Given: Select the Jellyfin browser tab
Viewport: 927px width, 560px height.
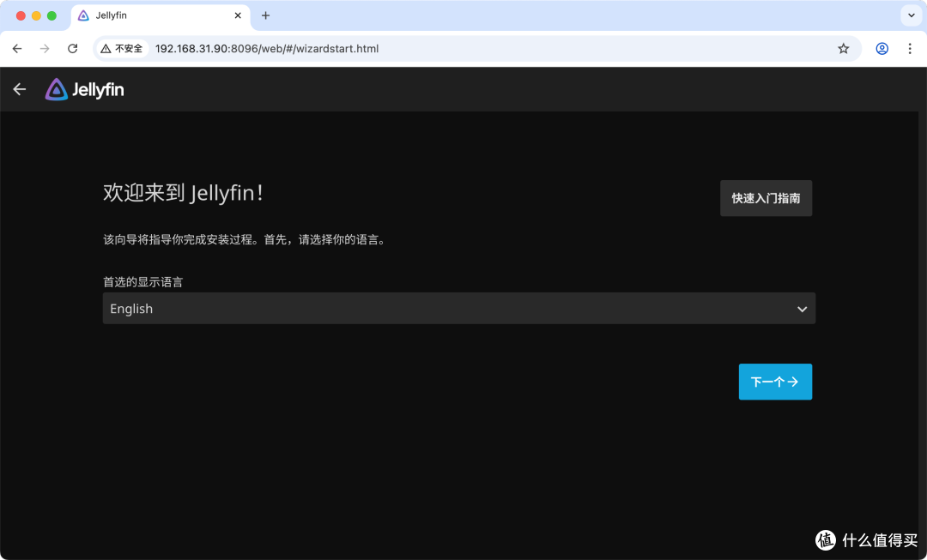Looking at the screenshot, I should 161,16.
